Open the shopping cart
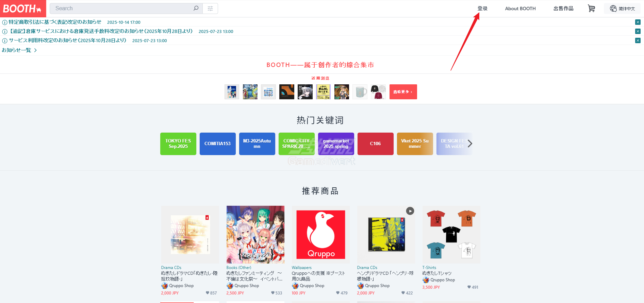Screen dimensions: 644x303 coord(591,9)
